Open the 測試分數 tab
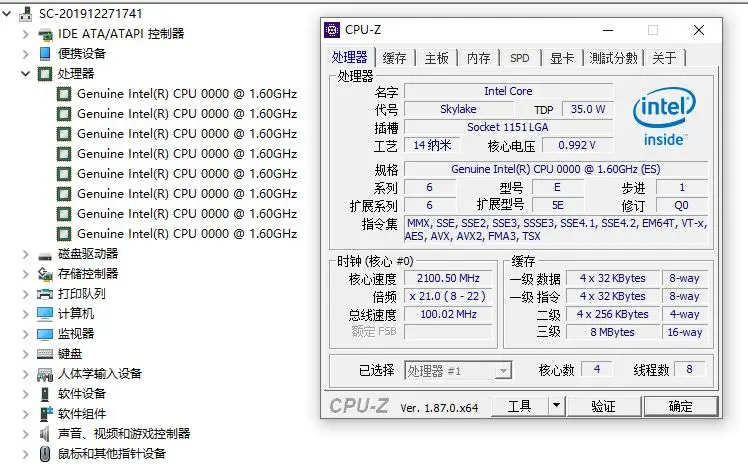Viewport: 748px width, 466px height. (x=613, y=58)
